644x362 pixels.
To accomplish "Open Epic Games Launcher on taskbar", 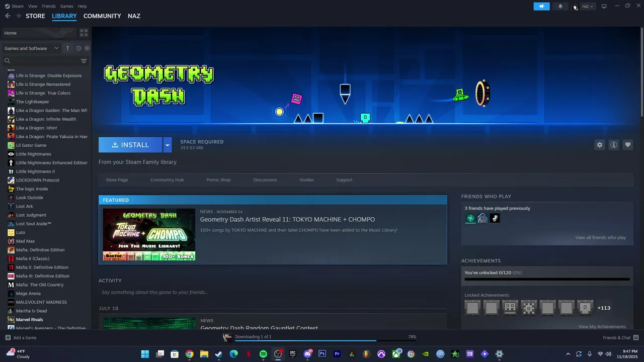I will (x=293, y=354).
